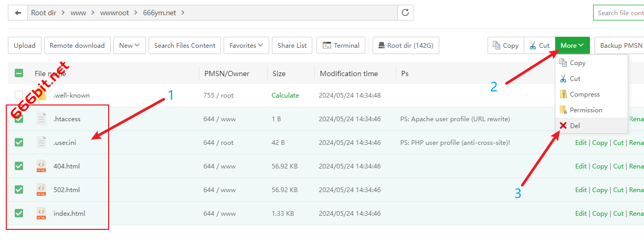Click the Upload button
The image size is (644, 242).
[x=25, y=46]
